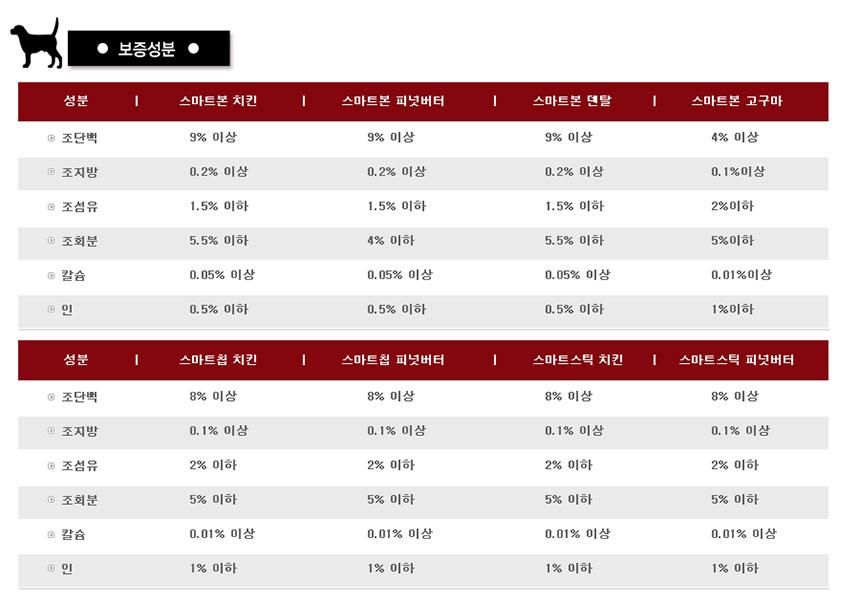Viewport: 860px width, 612px height.
Task: Click the black dog silhouette icon
Action: pyautogui.click(x=37, y=45)
